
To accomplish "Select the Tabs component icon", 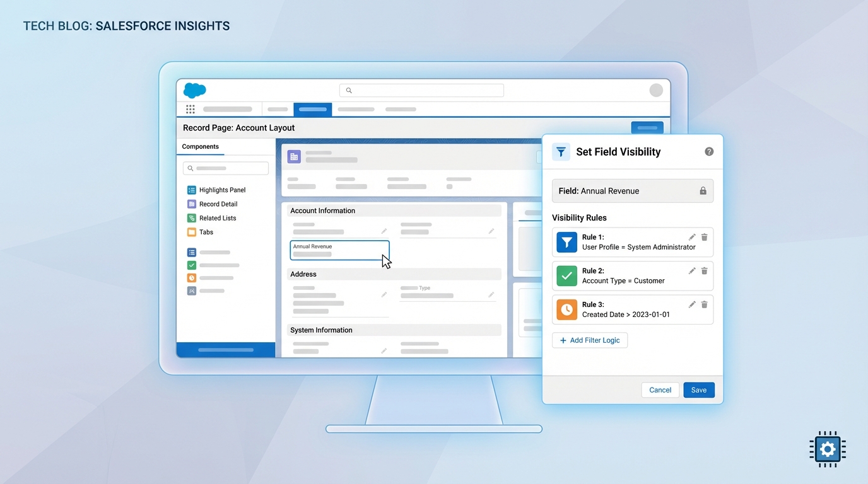I will coord(191,232).
